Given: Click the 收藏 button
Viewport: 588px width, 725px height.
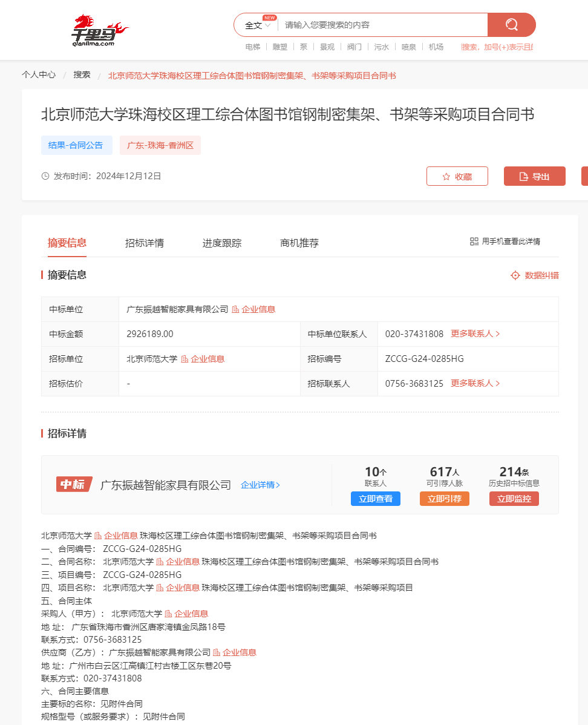Looking at the screenshot, I should click(457, 176).
